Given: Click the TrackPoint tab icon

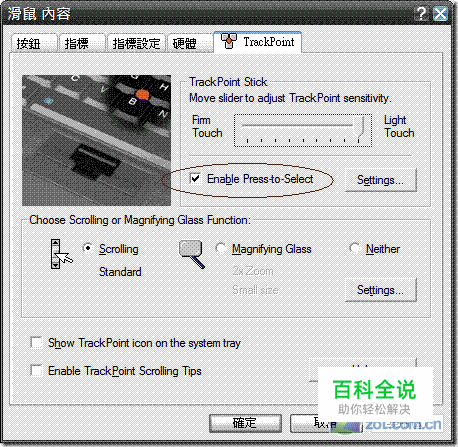Looking at the screenshot, I should 229,41.
